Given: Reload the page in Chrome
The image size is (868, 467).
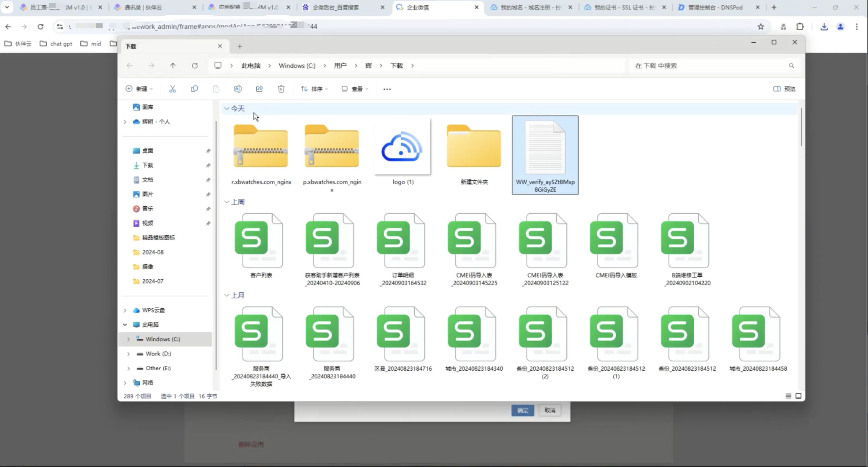Looking at the screenshot, I should click(x=41, y=27).
